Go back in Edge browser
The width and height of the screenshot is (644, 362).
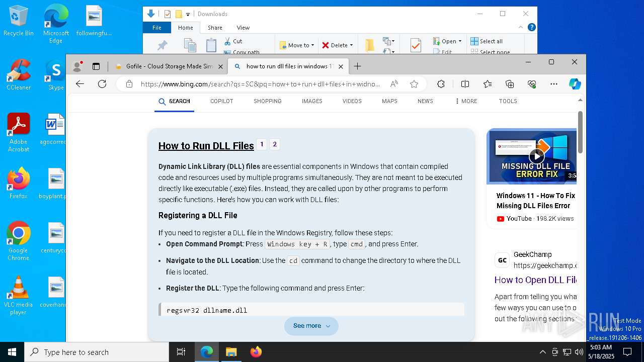(80, 84)
